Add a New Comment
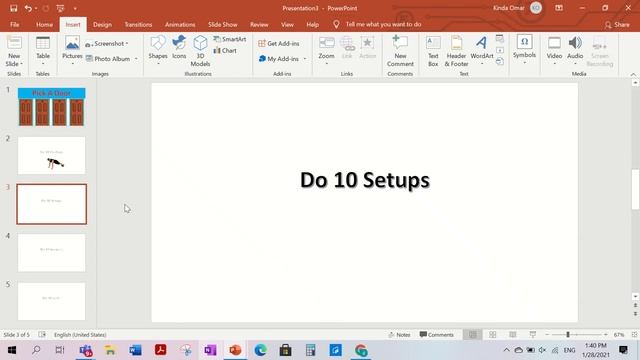Image resolution: width=640 pixels, height=360 pixels. point(400,51)
